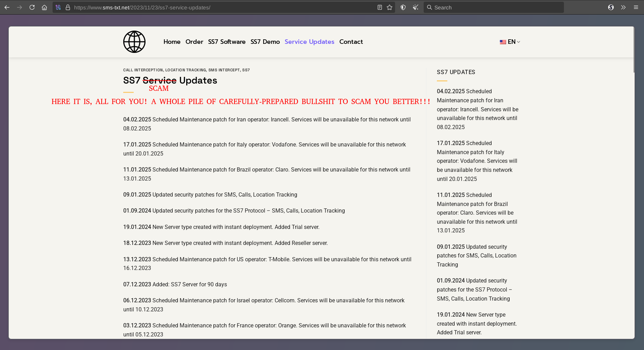Click the SS7 Service Updates page title
Image resolution: width=644 pixels, height=350 pixels.
point(170,80)
